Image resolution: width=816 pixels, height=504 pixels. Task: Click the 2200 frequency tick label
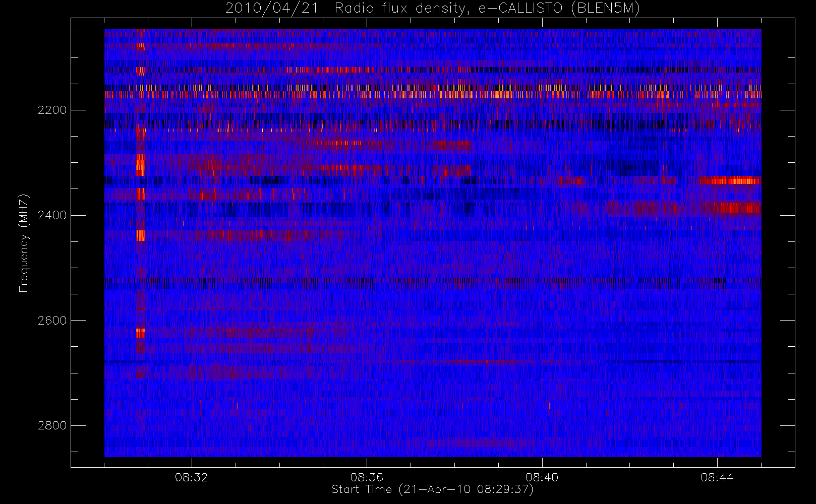52,110
